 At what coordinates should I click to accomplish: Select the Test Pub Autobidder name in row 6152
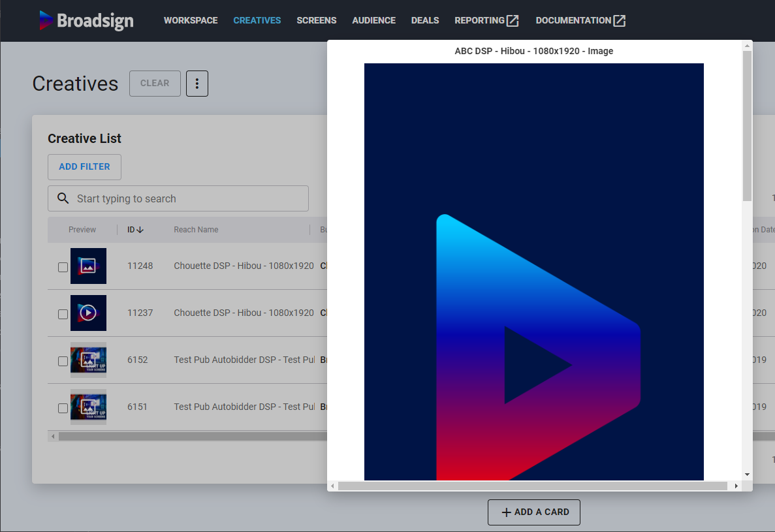[x=244, y=360]
